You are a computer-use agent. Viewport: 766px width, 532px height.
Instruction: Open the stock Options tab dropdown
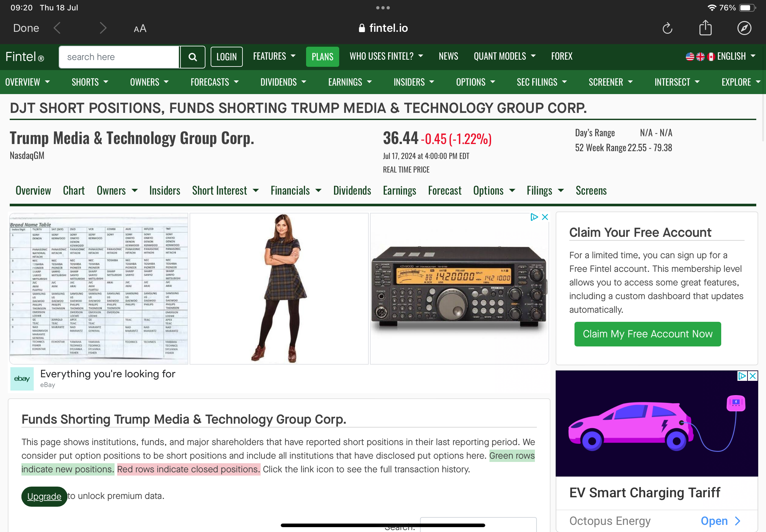point(494,191)
